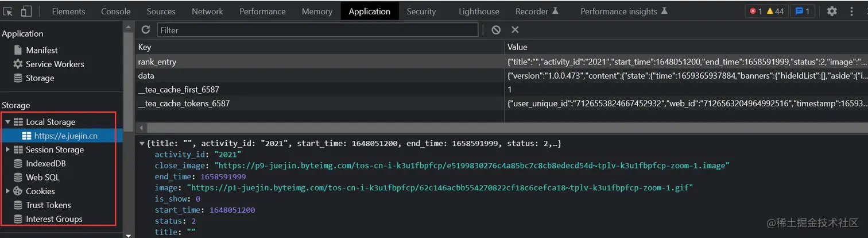Collapse the Local Storage tree node
Screen dimensions: 868x238
point(7,122)
